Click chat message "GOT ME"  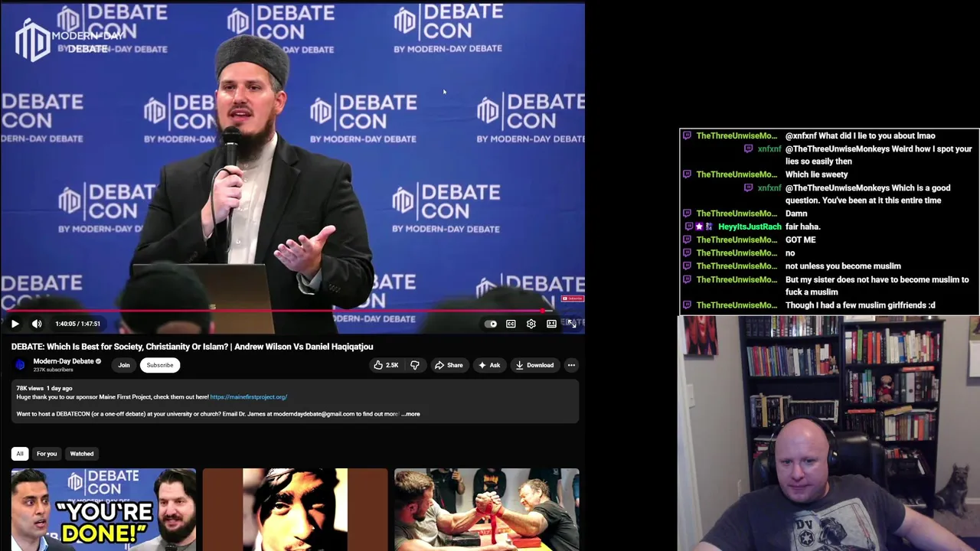800,240
